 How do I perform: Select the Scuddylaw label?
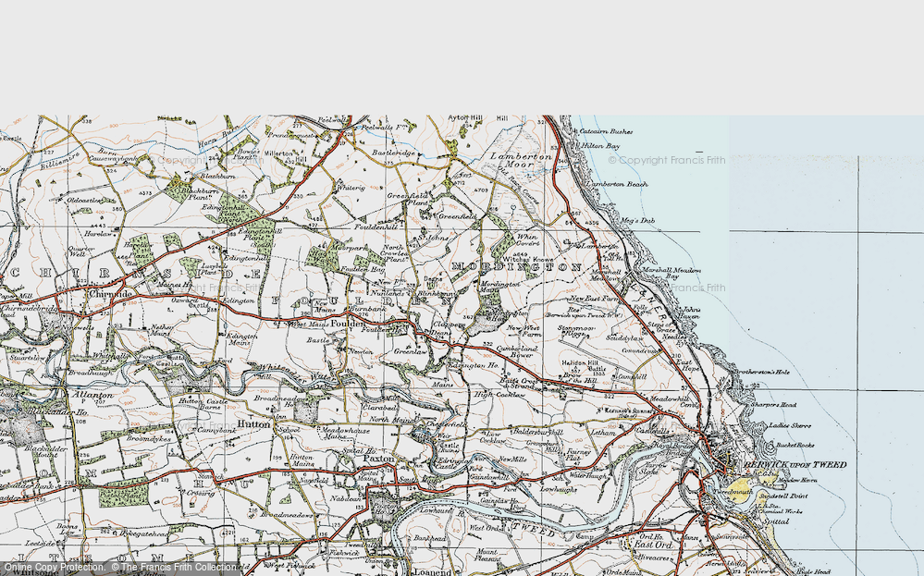point(623,338)
